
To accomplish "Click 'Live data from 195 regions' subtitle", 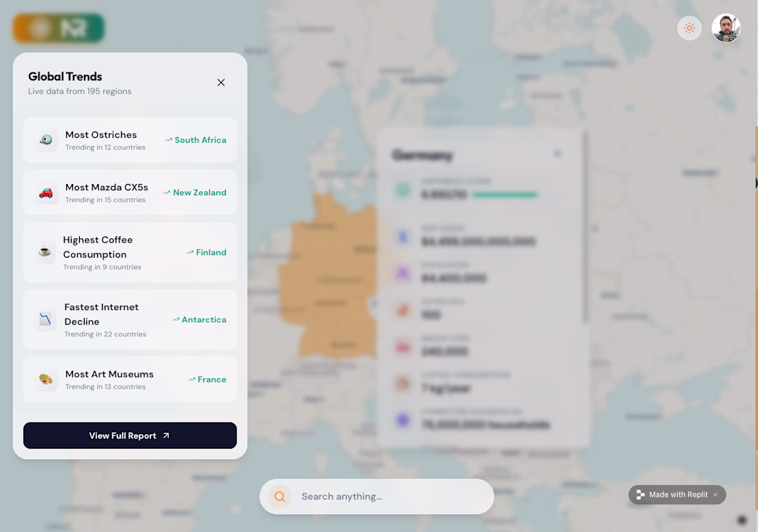I will pos(80,92).
